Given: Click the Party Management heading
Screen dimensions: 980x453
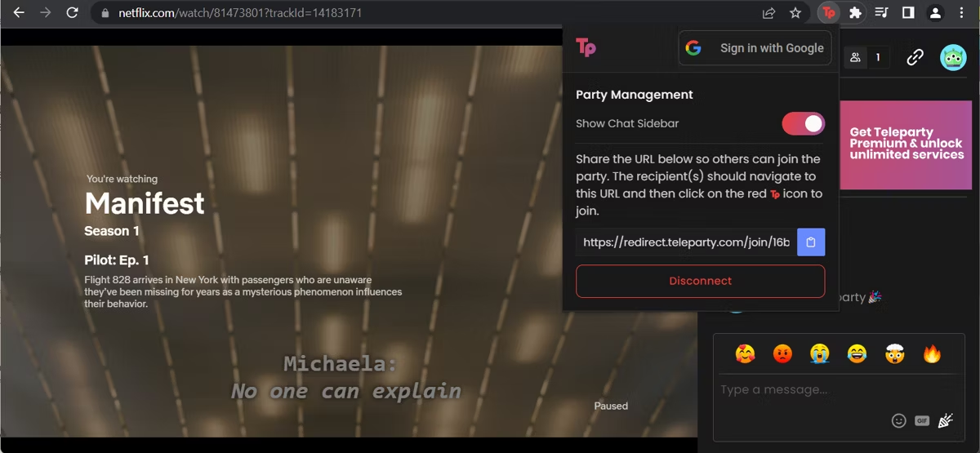Looking at the screenshot, I should coord(635,95).
